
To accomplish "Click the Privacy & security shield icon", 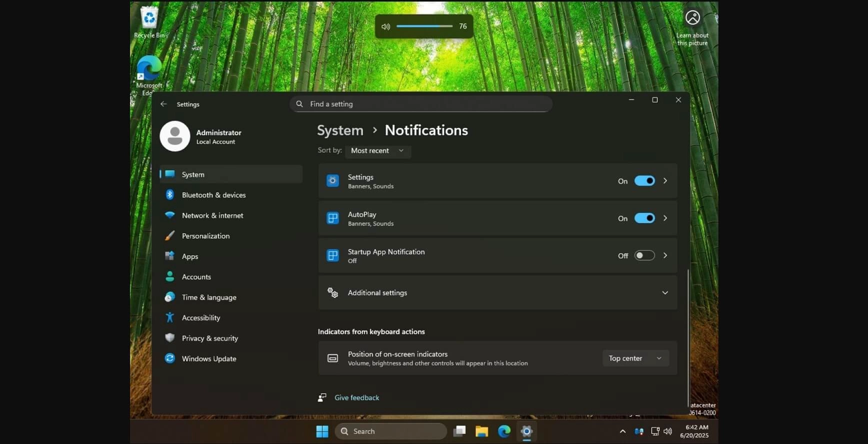I will tap(170, 338).
